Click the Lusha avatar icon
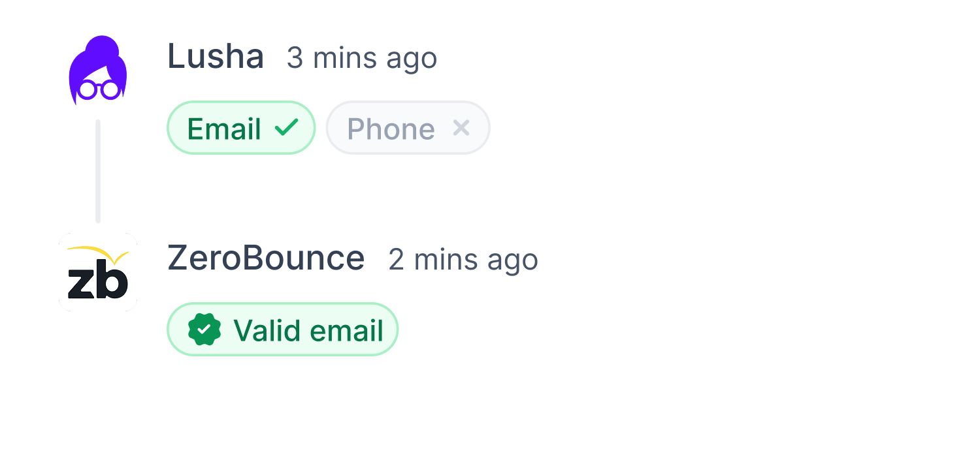This screenshot has height=466, width=980. pos(98,69)
